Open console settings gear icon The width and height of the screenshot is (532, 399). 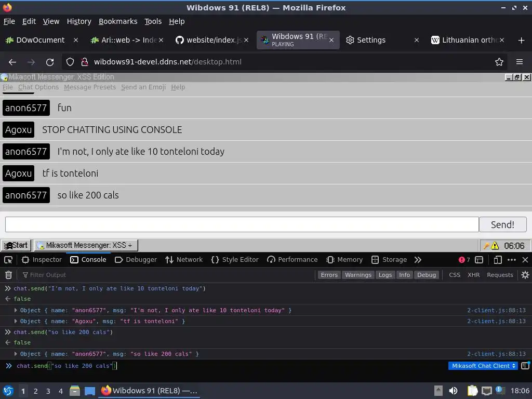click(525, 275)
